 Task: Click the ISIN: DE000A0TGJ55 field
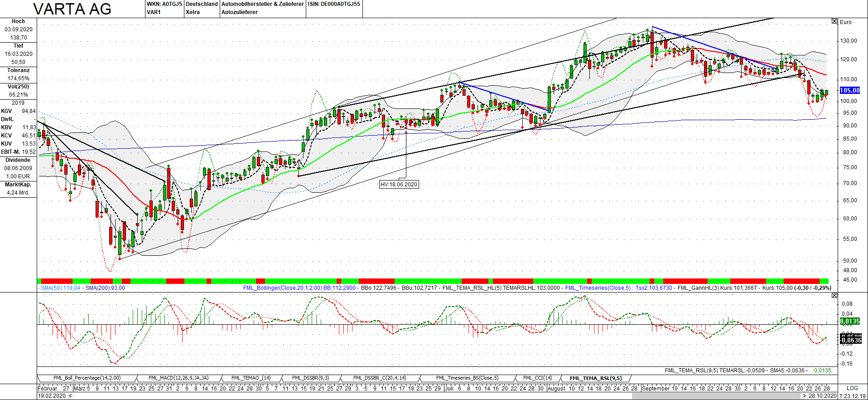click(x=334, y=4)
